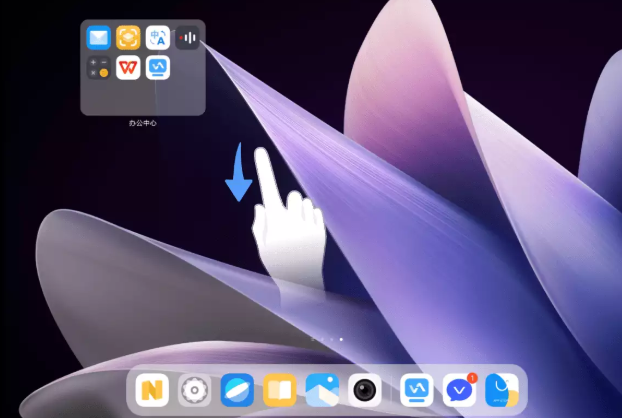Select the active white page indicator dot
622x418 pixels.
pyautogui.click(x=341, y=339)
